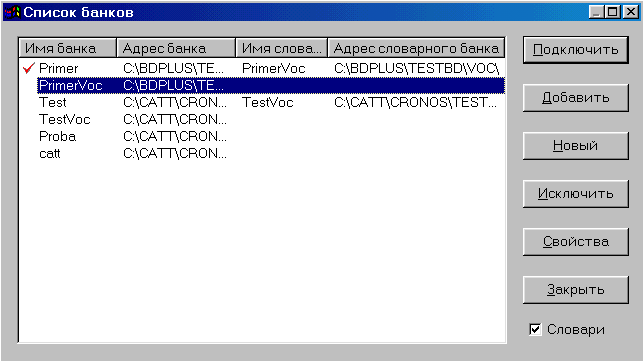
Task: Click the application icon in title bar
Action: pyautogui.click(x=12, y=12)
